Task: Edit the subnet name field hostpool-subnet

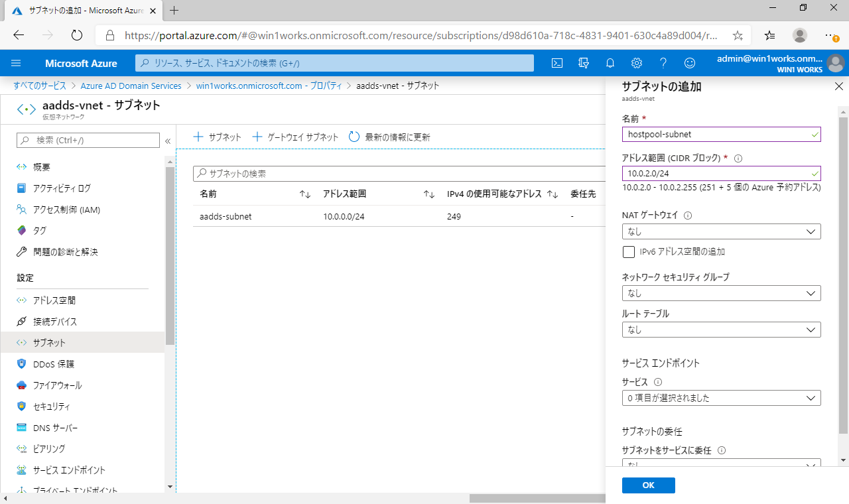Action: (722, 134)
